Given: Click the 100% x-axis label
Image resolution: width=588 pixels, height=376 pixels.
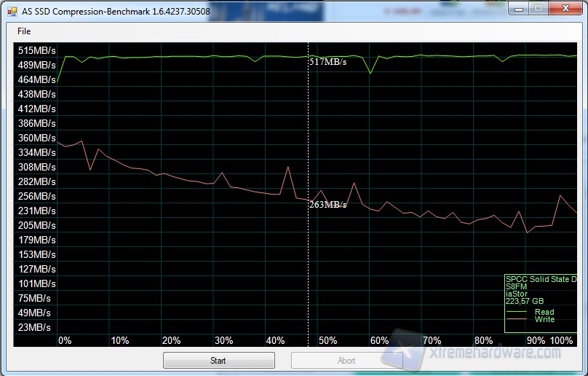Looking at the screenshot, I should pyautogui.click(x=562, y=340).
